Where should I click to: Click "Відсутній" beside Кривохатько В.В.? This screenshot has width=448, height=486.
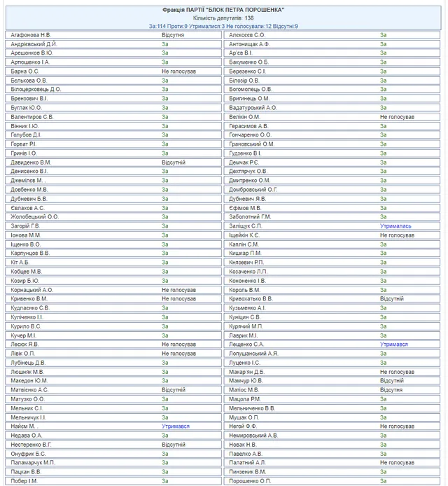[392, 299]
